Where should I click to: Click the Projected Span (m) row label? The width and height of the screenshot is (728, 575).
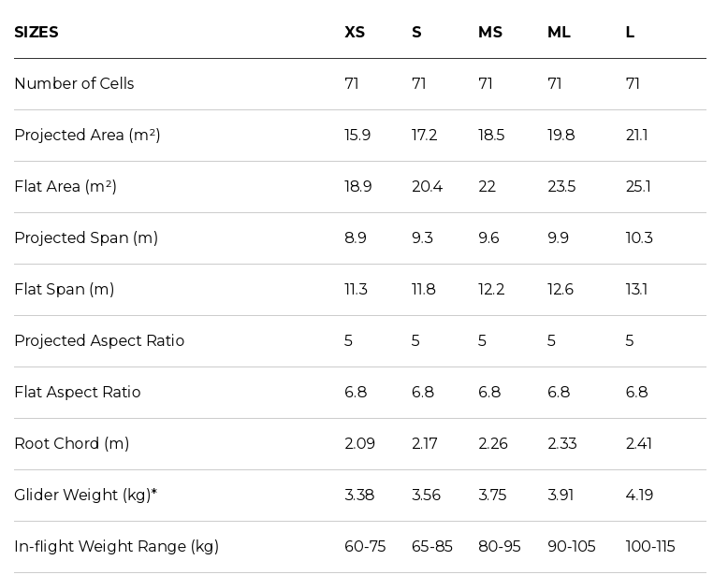point(86,238)
